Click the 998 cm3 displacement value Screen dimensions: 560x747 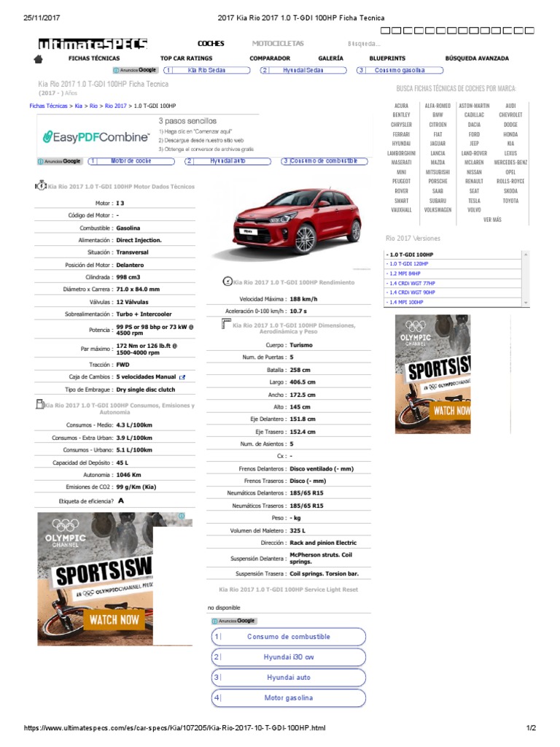pyautogui.click(x=128, y=277)
